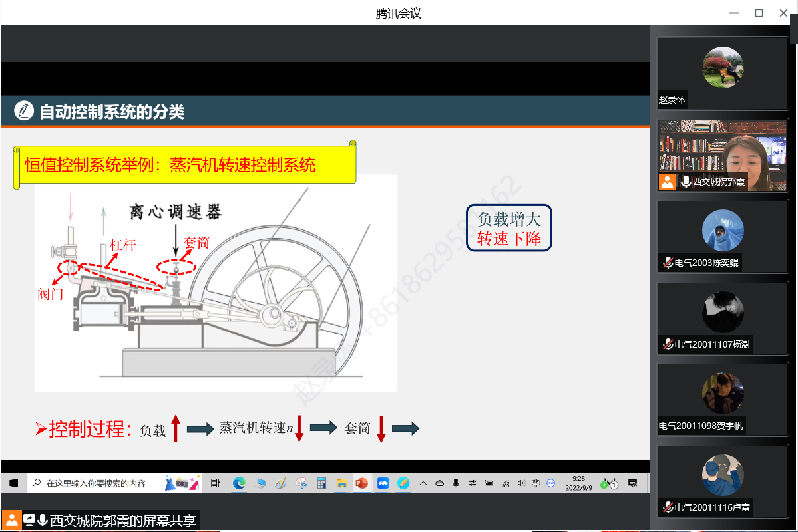Viewport: 798px width, 532px height.
Task: Toggle the 中 input method indicator
Action: point(536,483)
